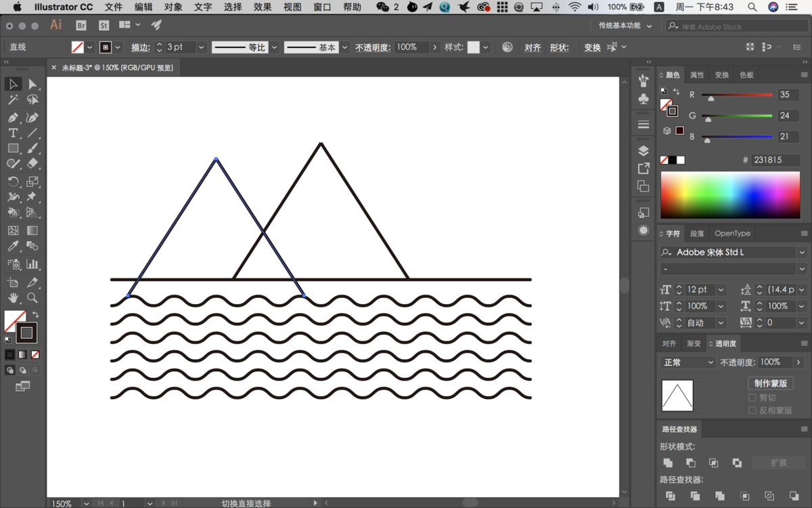Click the 描边 stroke label link
Screen dimensions: 812x508
[x=140, y=47]
